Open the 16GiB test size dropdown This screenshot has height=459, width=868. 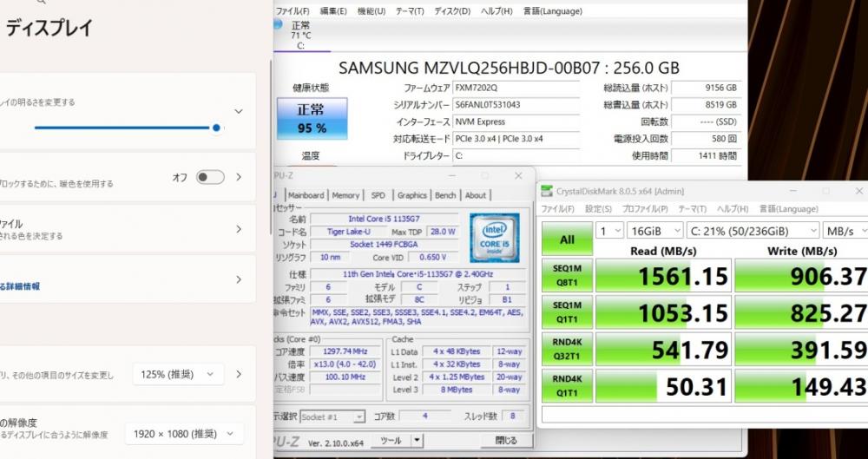(654, 231)
